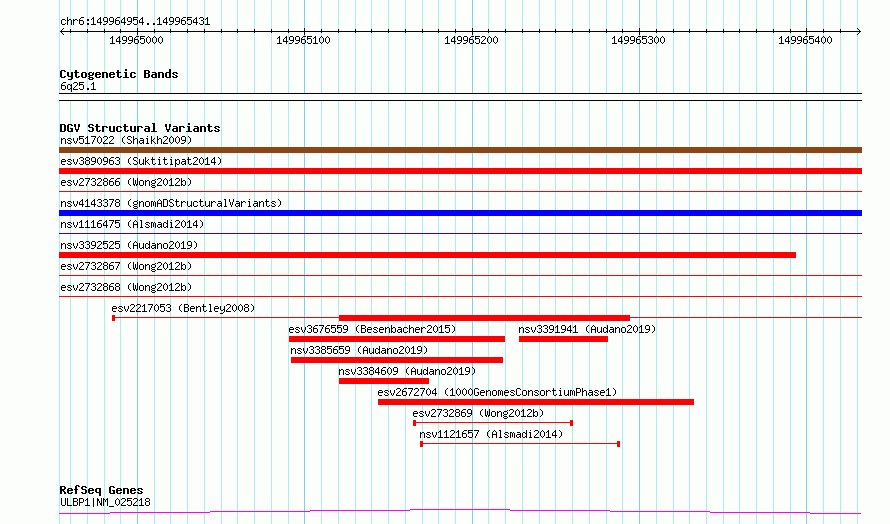Open esv2732868 (Wong2012b) label
Viewport: 890px width, 524px height.
pyautogui.click(x=126, y=287)
